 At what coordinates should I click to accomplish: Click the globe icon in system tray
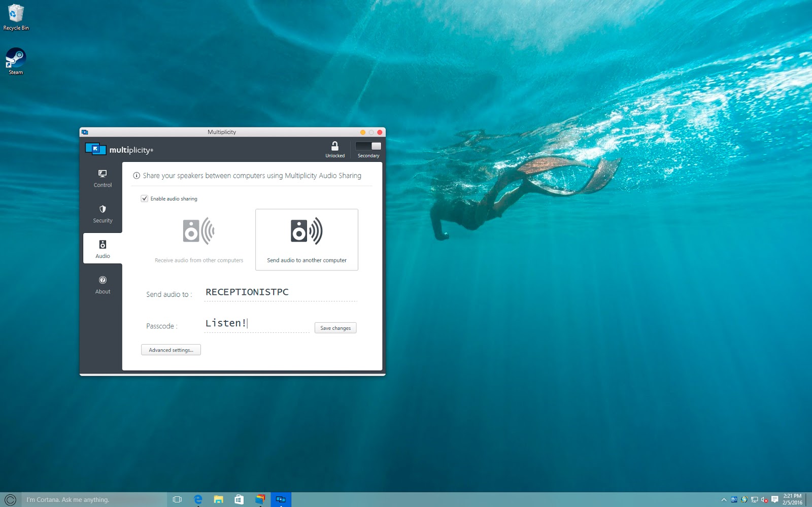[x=744, y=499]
